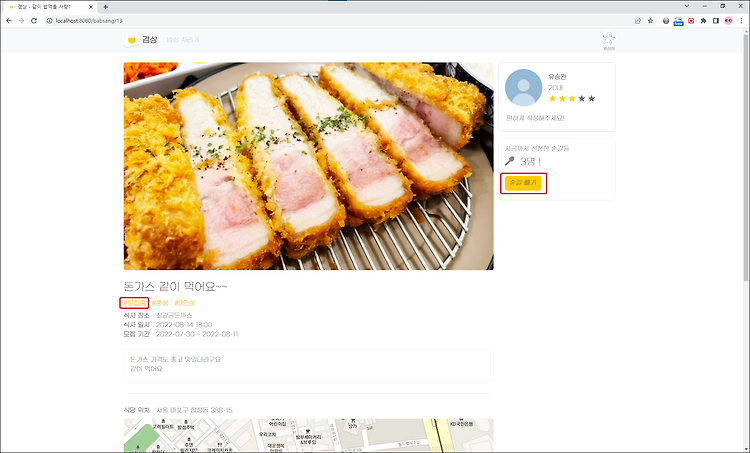Select the 겸상 browser tab

[50, 7]
